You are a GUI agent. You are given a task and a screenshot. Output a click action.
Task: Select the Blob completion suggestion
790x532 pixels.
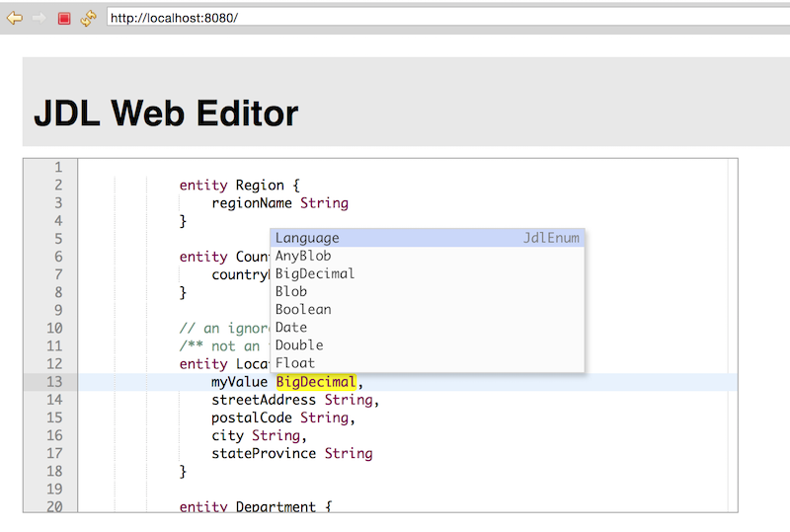[291, 291]
